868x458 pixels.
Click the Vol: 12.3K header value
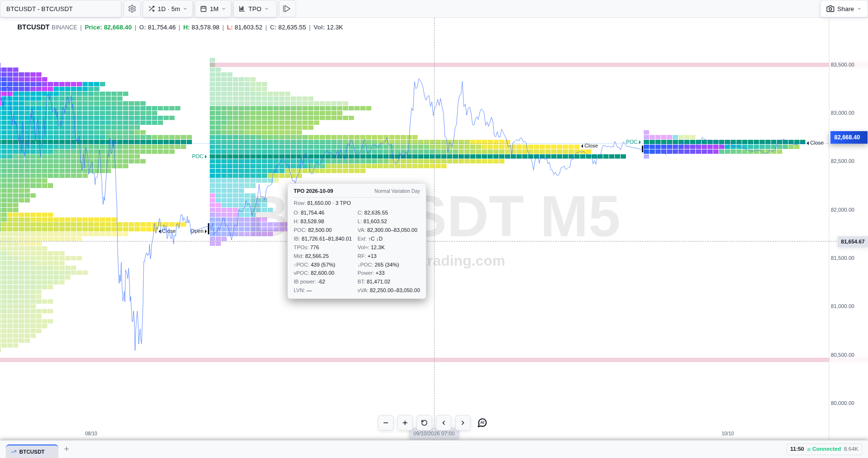328,27
